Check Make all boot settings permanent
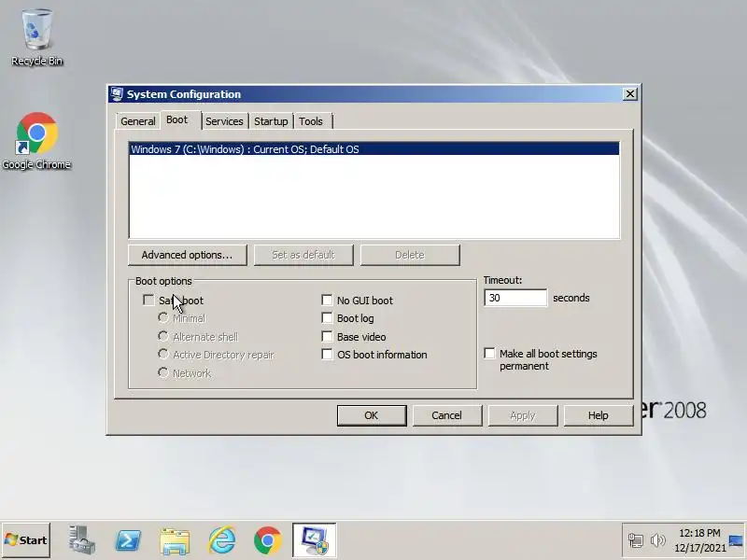 pos(489,354)
